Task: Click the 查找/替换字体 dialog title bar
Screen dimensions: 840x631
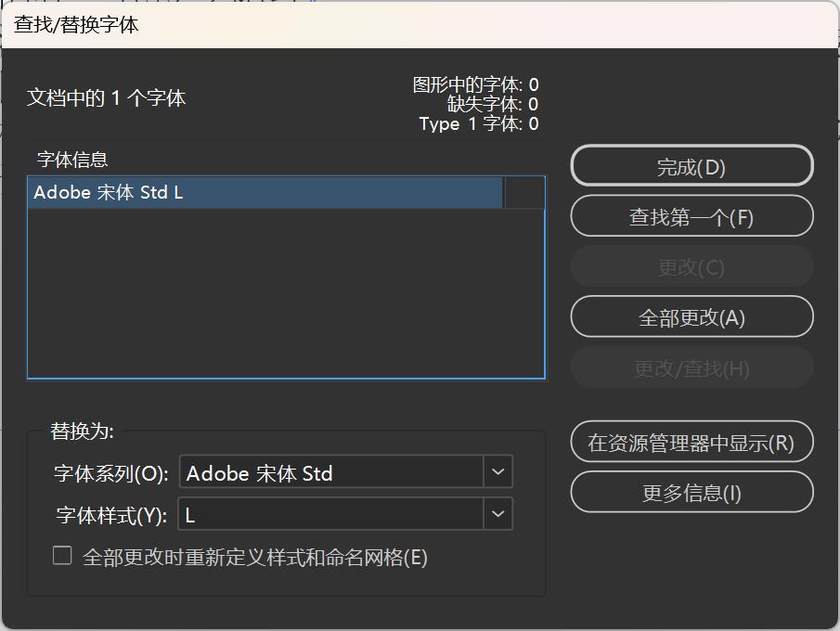Action: (420, 24)
